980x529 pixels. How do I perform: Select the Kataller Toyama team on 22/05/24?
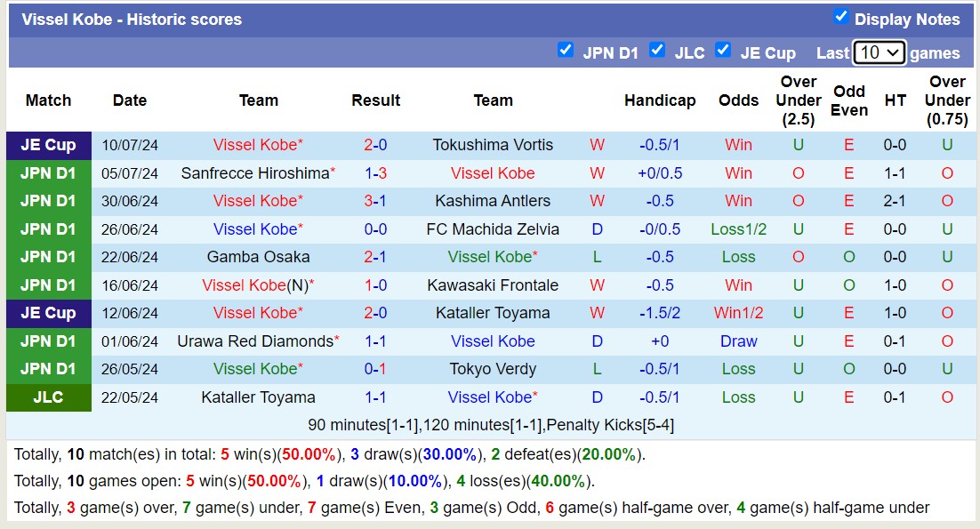pyautogui.click(x=258, y=397)
